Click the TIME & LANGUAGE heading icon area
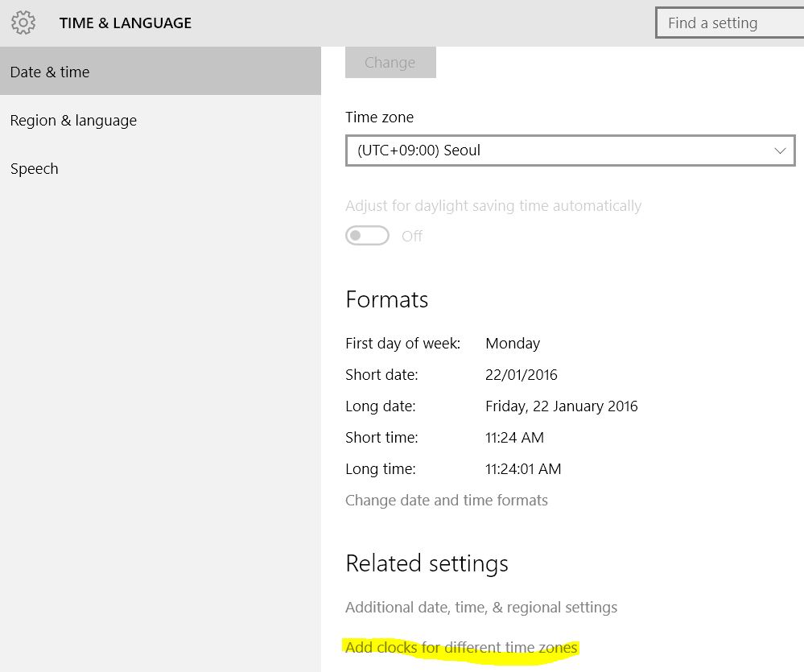 click(23, 23)
